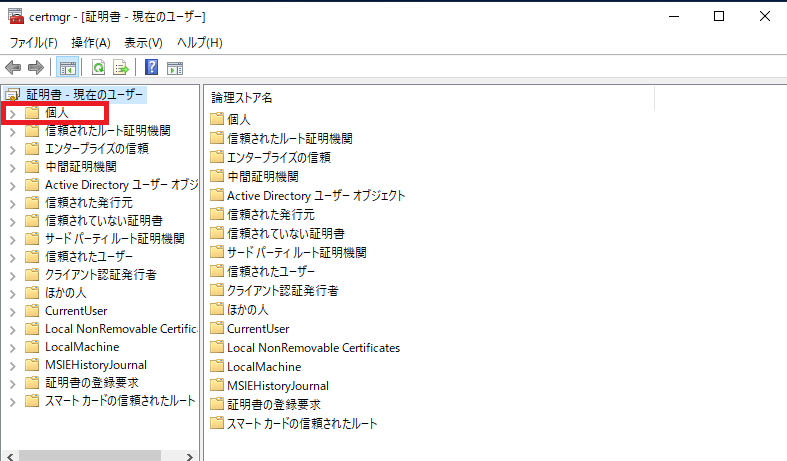Expand the 個人 tree node

[x=13, y=113]
